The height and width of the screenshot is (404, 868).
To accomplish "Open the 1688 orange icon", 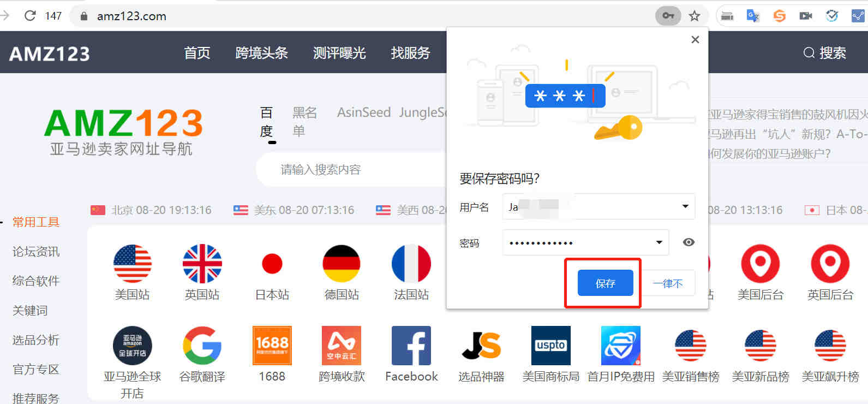I will [272, 346].
